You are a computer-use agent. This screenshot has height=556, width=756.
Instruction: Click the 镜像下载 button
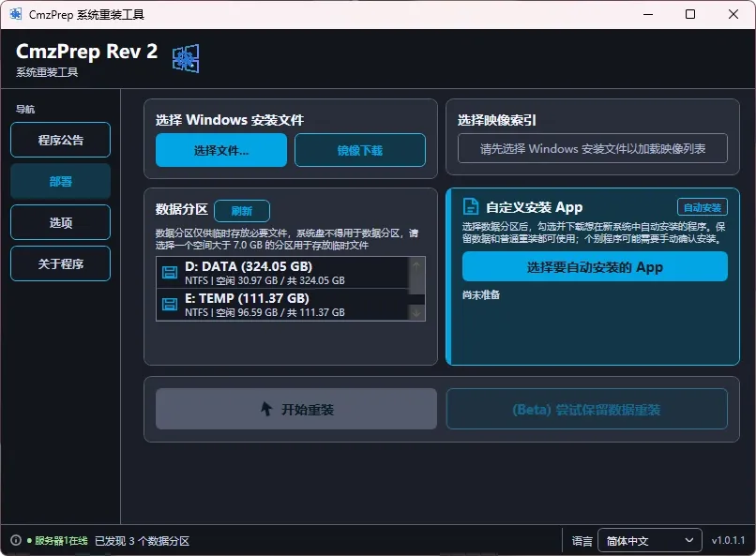tap(359, 150)
